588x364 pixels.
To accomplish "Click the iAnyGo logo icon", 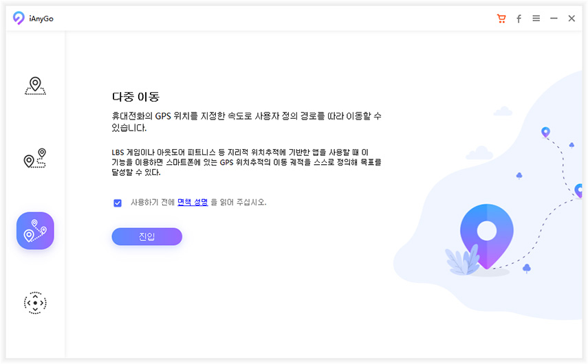I will (19, 18).
